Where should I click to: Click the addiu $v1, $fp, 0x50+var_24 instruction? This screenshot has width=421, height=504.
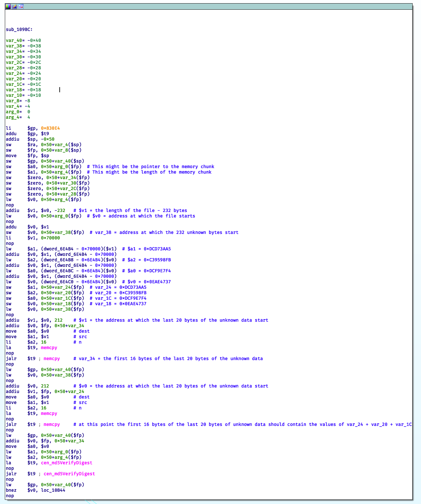[x=45, y=391]
